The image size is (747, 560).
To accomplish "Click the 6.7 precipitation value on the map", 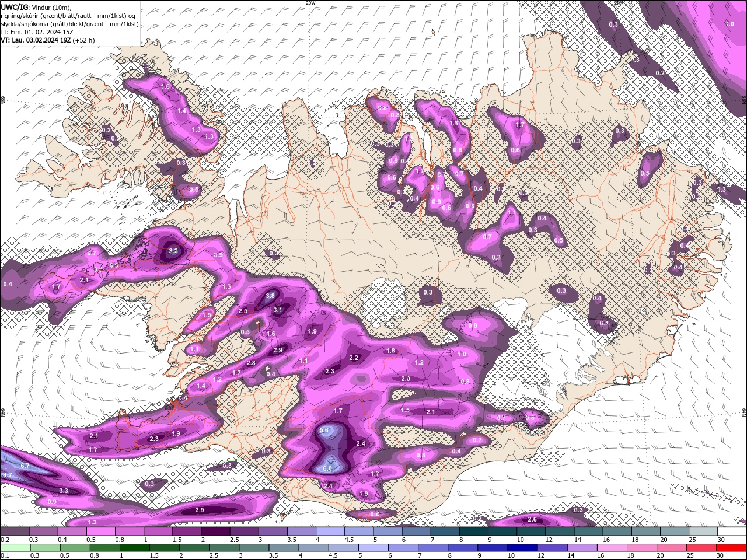I will [x=25, y=466].
